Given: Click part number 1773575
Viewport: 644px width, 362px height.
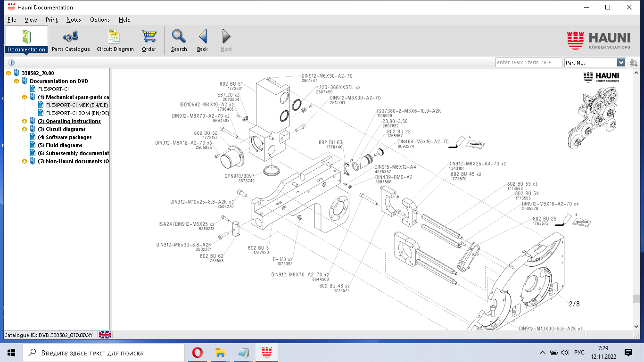Looking at the screenshot, I should [x=342, y=291].
